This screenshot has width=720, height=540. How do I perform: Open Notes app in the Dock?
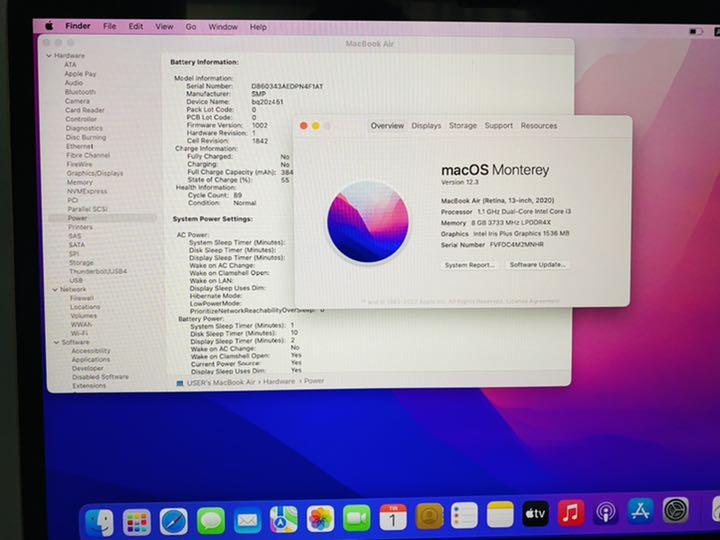[x=500, y=514]
